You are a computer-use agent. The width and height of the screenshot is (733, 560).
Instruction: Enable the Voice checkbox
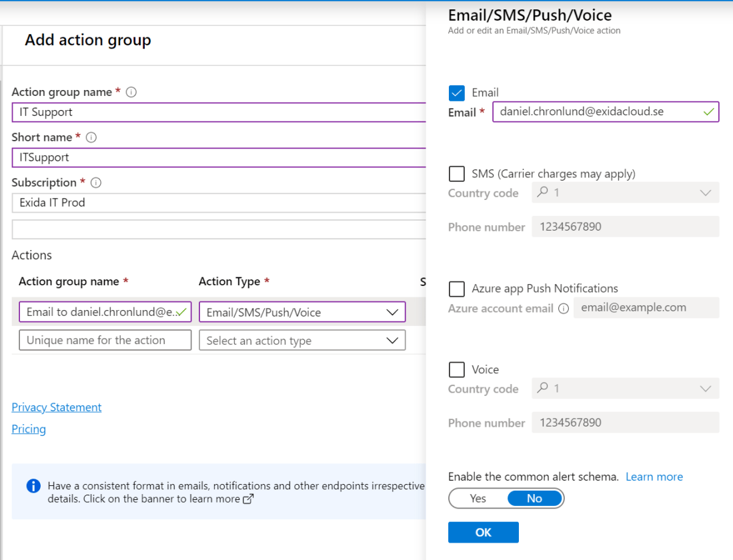click(x=457, y=369)
